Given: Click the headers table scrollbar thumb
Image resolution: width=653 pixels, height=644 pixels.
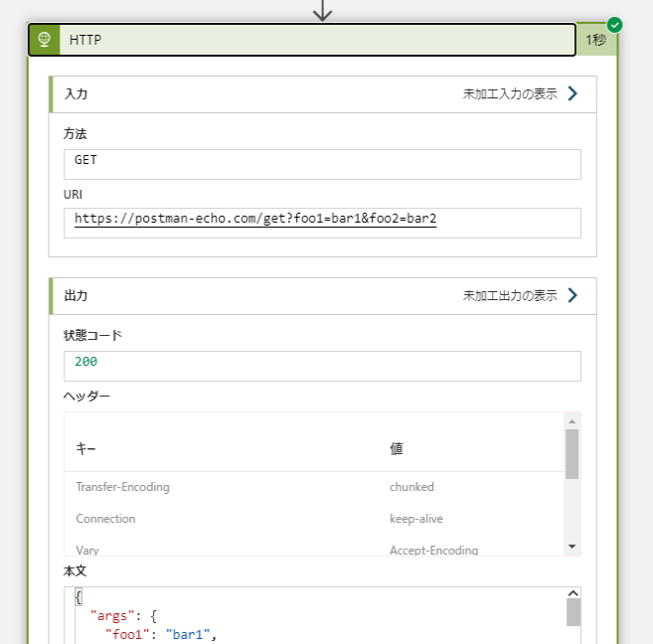Looking at the screenshot, I should point(572,454).
